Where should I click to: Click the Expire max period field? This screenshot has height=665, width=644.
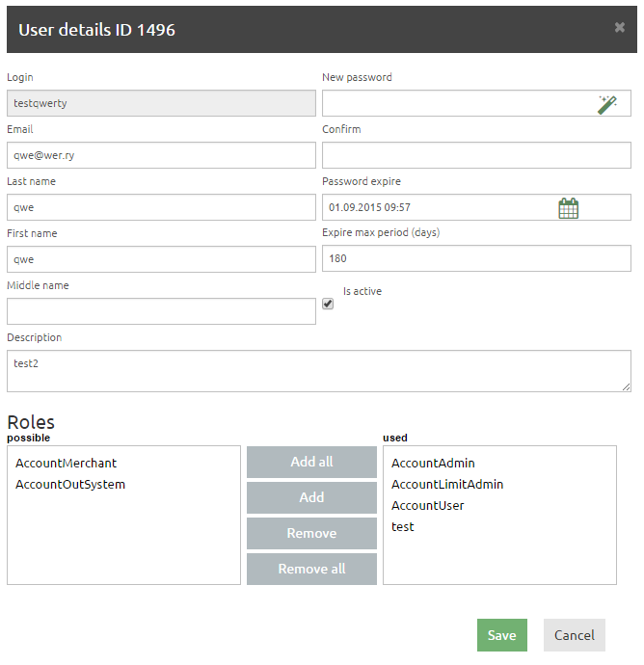point(476,259)
